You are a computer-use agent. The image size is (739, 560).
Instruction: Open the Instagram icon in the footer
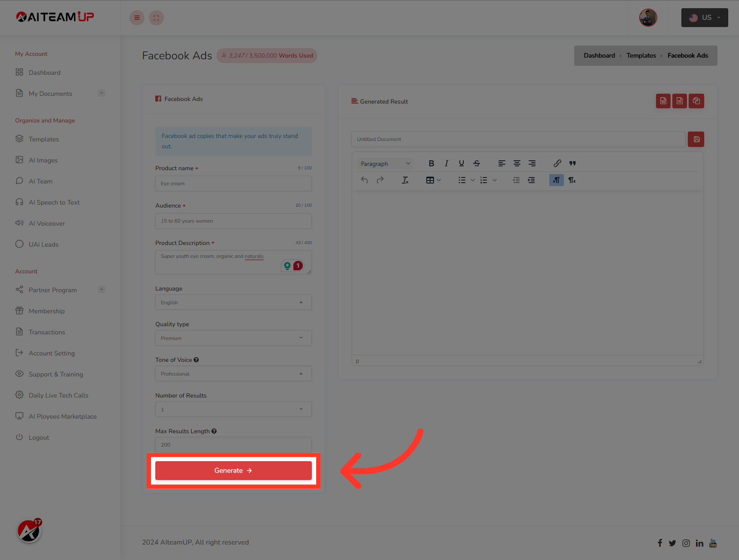click(686, 543)
